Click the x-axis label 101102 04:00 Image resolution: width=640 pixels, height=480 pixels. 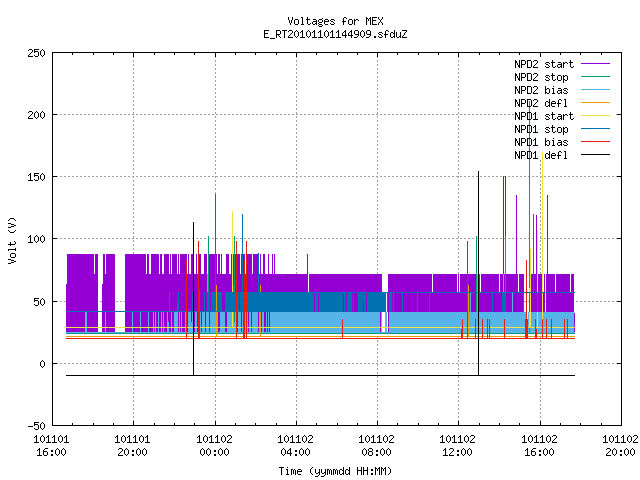[x=295, y=446]
